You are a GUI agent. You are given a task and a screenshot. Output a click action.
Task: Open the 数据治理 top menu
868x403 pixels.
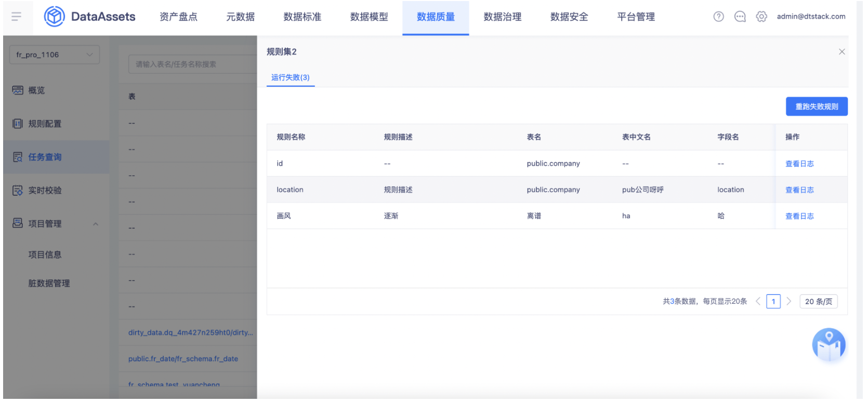point(503,17)
